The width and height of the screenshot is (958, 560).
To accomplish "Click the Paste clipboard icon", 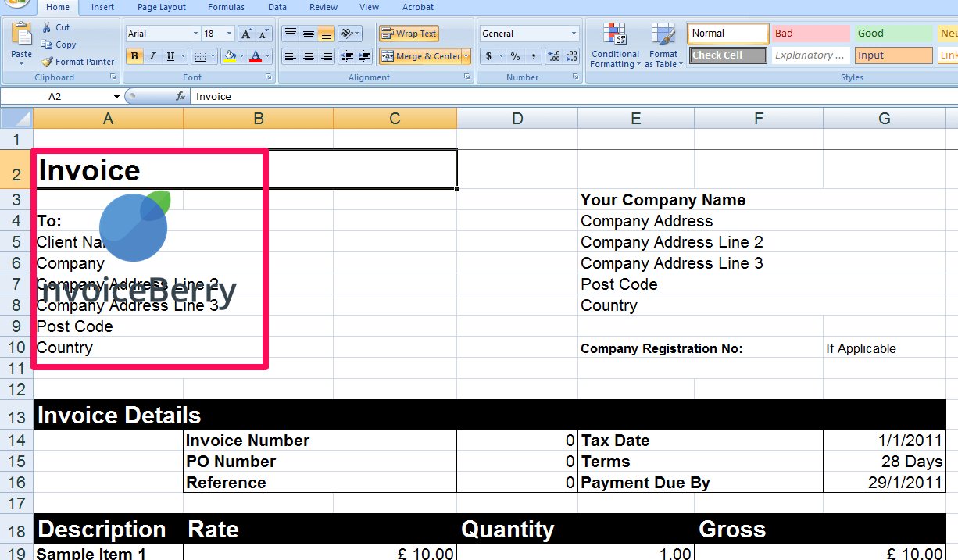I will point(22,34).
